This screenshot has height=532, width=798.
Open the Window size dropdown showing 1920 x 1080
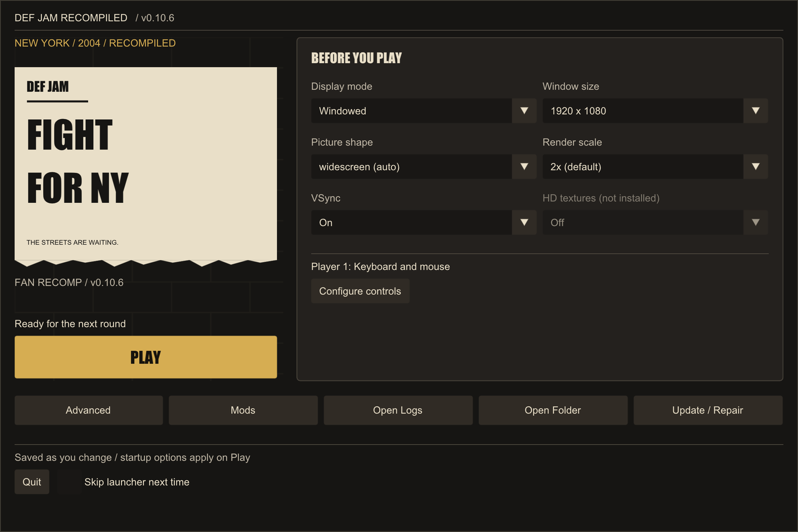(655, 111)
